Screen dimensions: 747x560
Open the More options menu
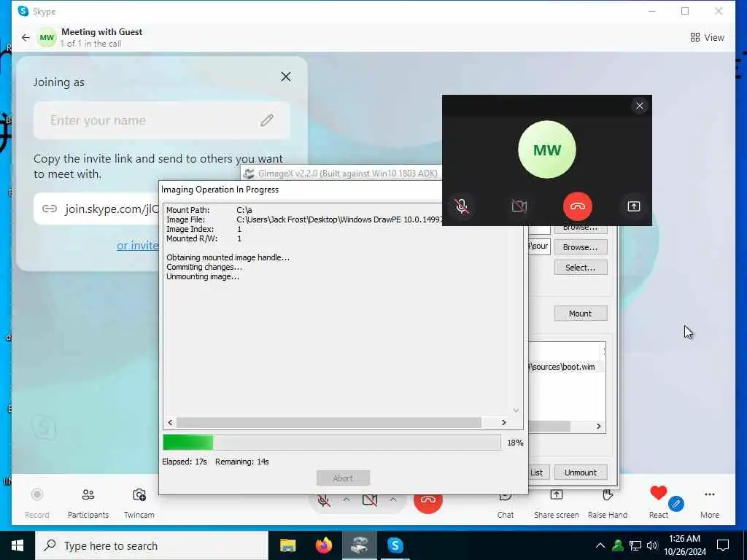[709, 504]
